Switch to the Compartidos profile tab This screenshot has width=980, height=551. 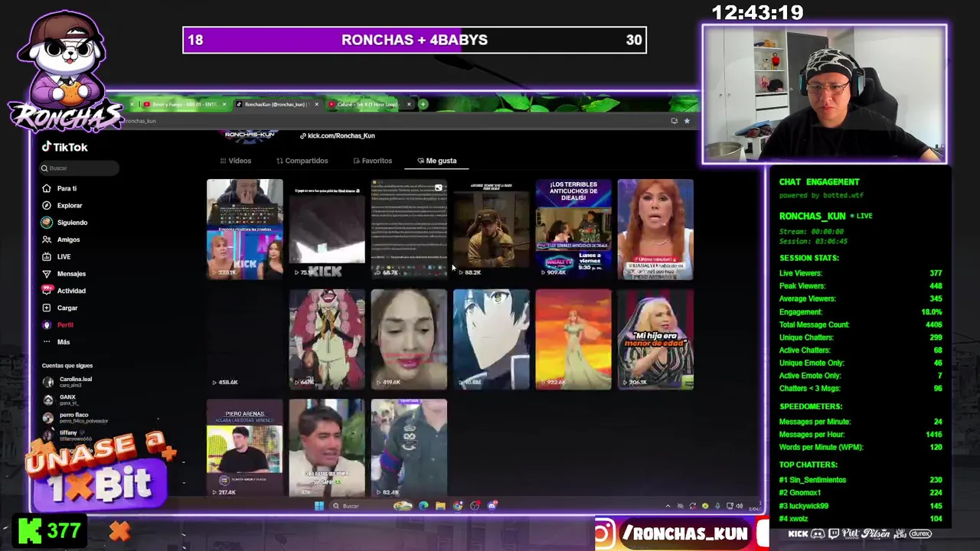tap(302, 161)
